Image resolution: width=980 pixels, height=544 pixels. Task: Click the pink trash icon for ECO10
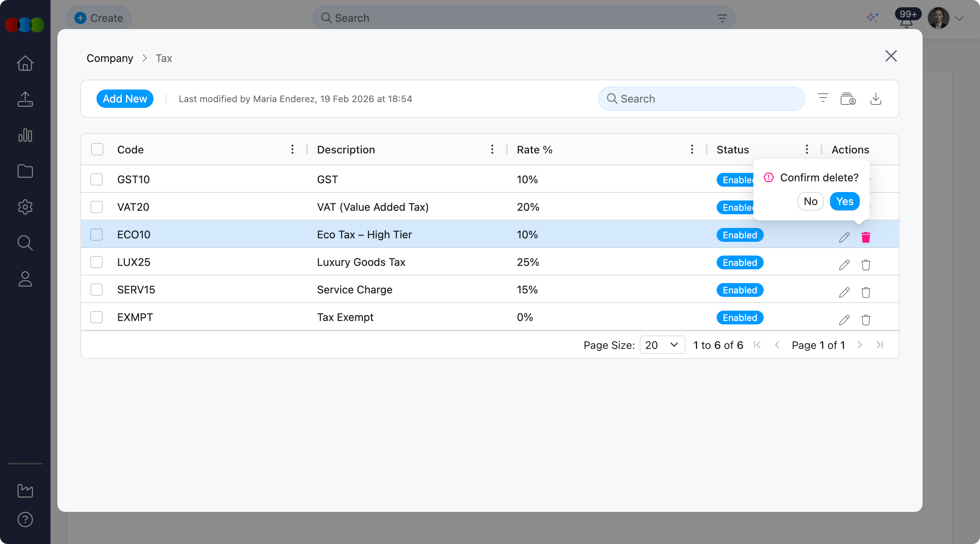tap(866, 237)
